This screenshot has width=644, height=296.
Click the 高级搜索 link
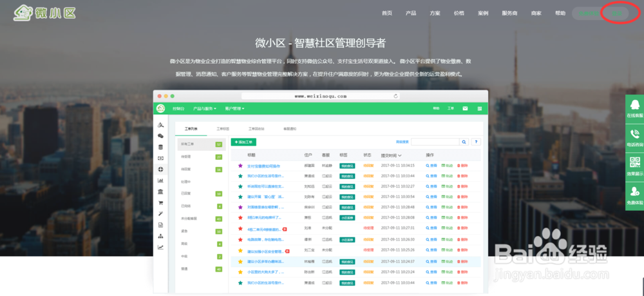402,142
